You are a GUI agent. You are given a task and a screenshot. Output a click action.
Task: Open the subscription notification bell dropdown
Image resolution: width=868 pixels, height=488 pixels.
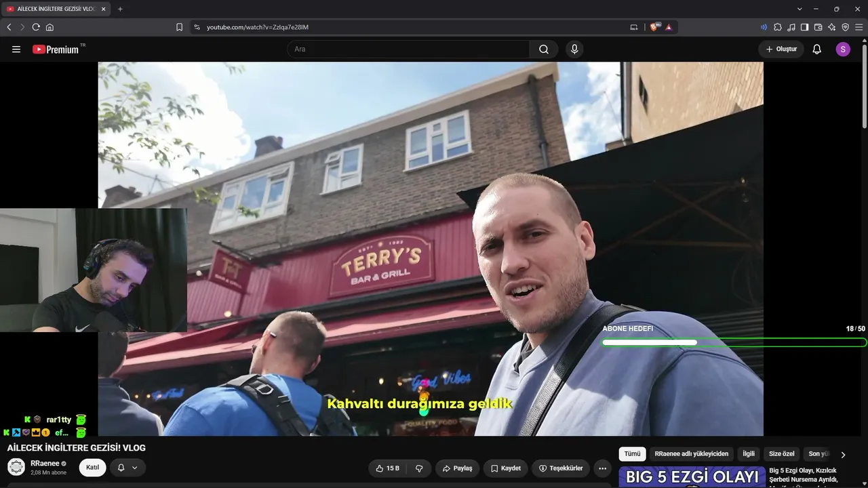pos(127,468)
